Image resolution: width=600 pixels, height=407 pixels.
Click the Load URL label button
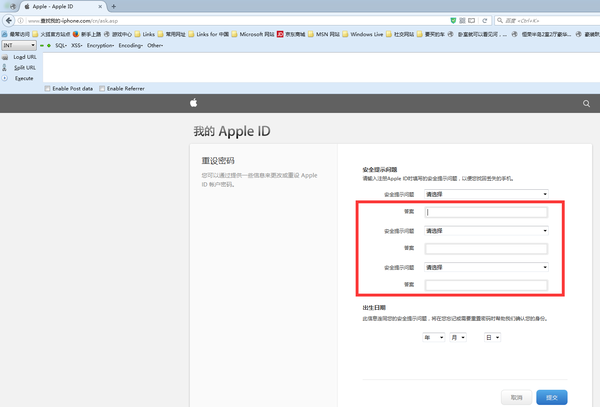pyautogui.click(x=25, y=57)
